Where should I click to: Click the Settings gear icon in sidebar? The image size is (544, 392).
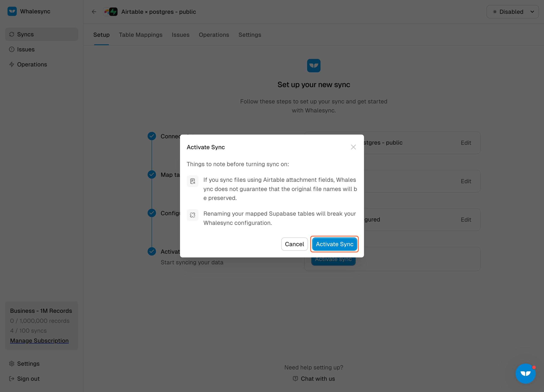tap(12, 364)
